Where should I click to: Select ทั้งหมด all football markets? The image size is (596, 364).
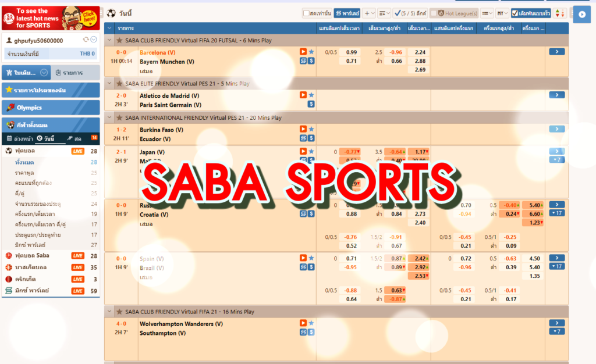tap(24, 162)
